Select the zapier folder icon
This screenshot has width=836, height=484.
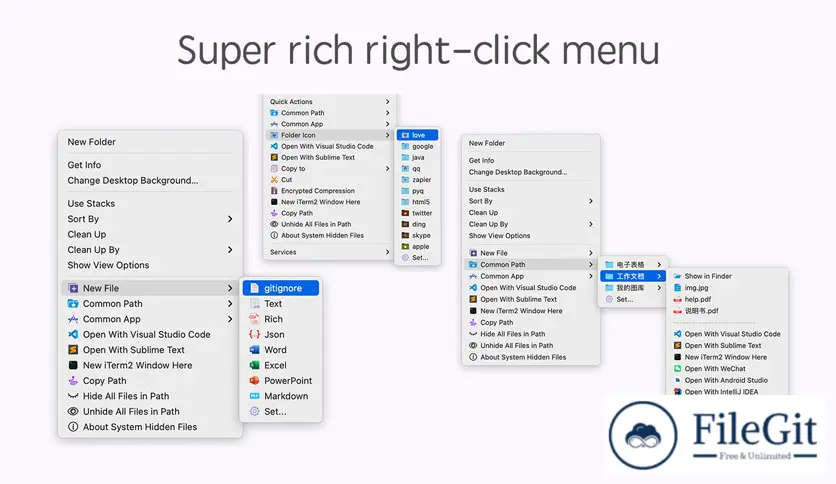[x=417, y=180]
